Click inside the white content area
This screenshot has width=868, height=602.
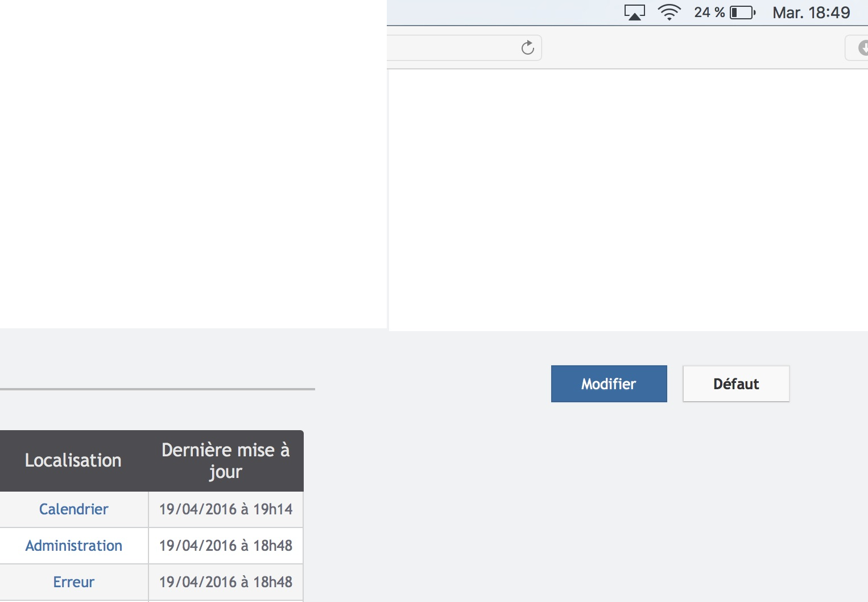click(626, 199)
